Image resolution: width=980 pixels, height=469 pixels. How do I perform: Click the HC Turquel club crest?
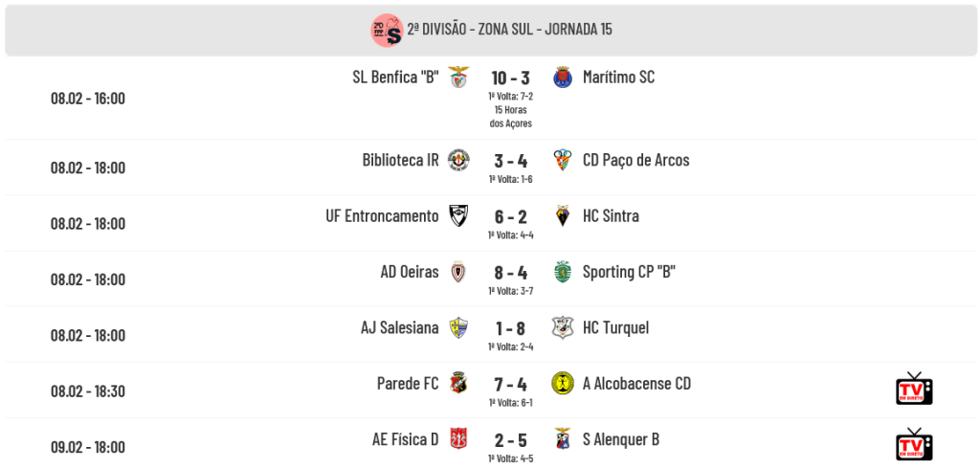click(563, 327)
